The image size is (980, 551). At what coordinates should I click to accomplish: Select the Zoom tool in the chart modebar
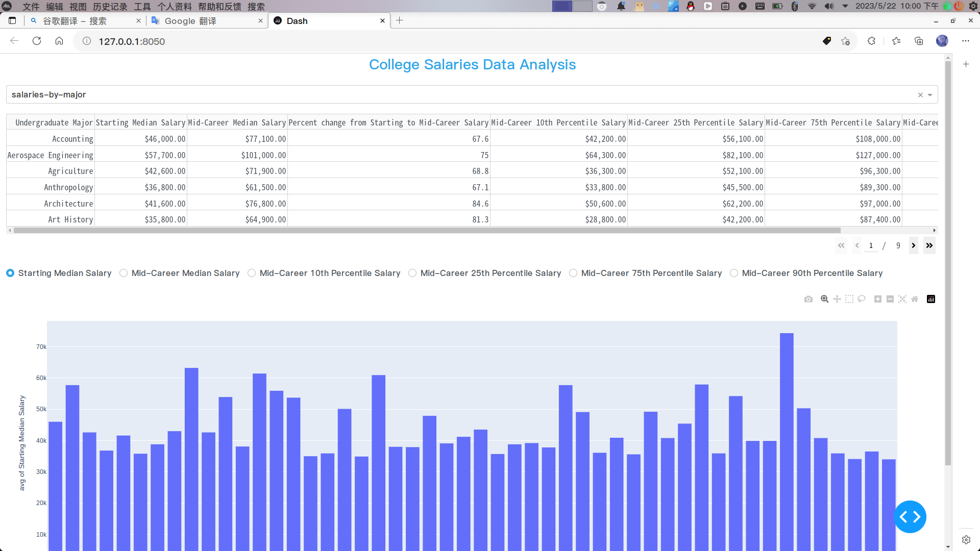(x=824, y=299)
